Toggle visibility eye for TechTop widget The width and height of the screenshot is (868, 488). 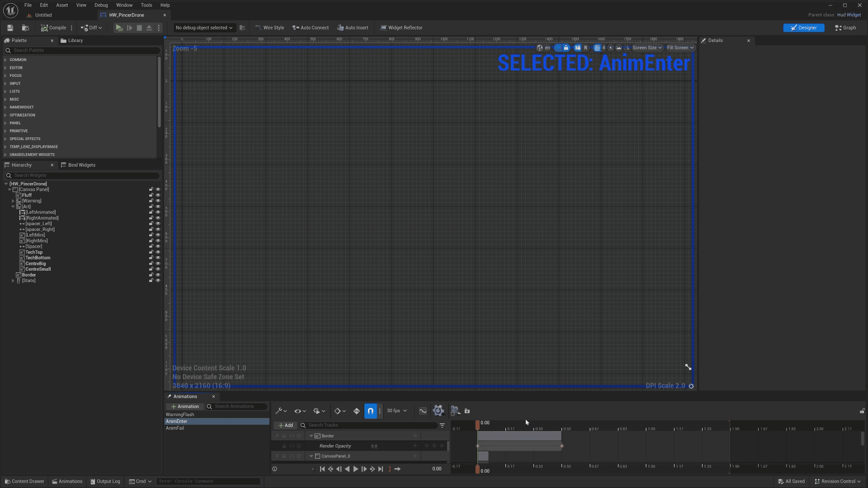[158, 252]
